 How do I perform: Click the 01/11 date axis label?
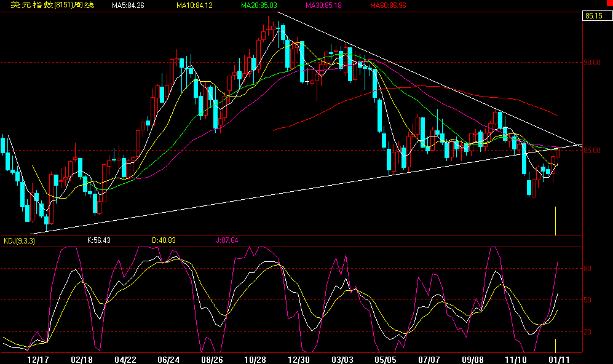point(559,360)
